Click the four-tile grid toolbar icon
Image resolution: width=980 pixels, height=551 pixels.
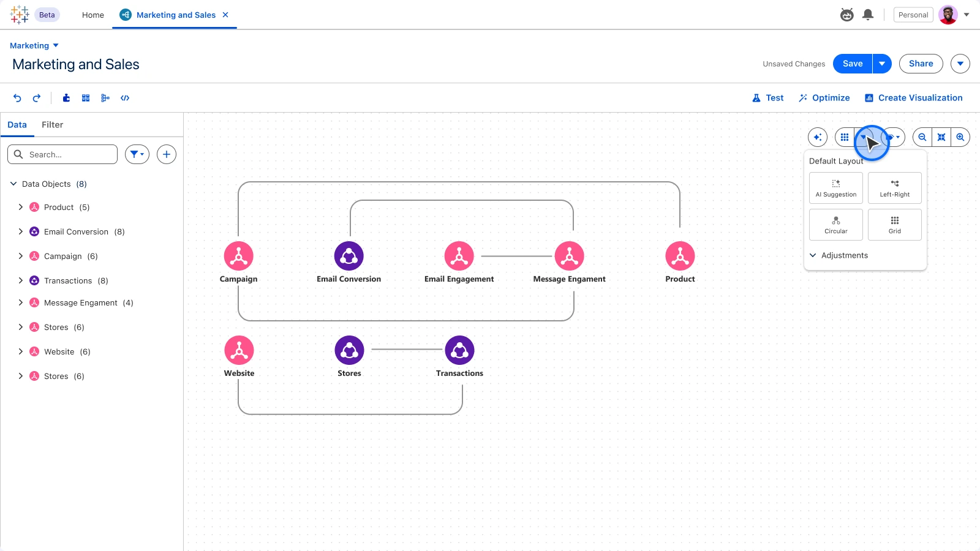(x=86, y=98)
